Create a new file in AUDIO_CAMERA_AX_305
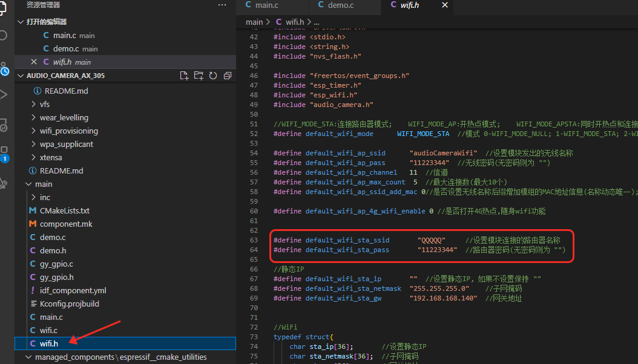This screenshot has height=364, width=638. click(x=184, y=76)
